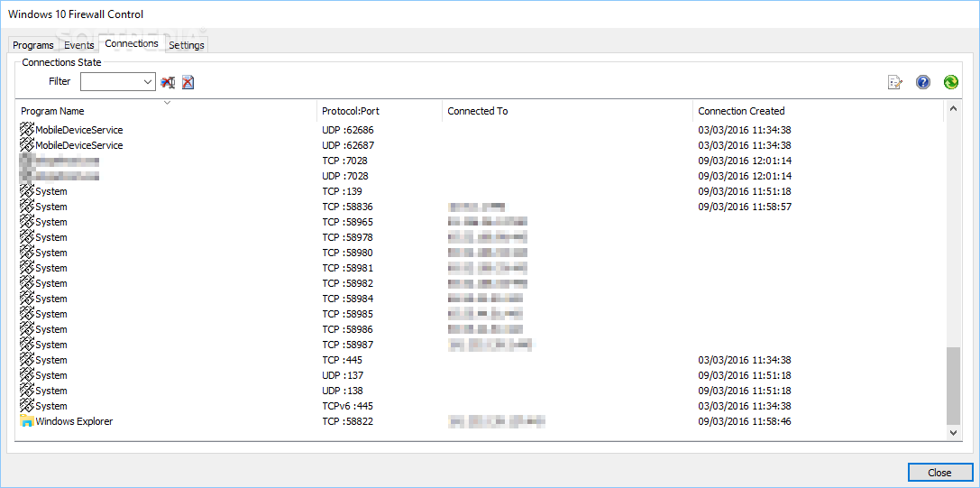Click the list scrollbar up arrow
The height and width of the screenshot is (488, 980).
tap(953, 109)
